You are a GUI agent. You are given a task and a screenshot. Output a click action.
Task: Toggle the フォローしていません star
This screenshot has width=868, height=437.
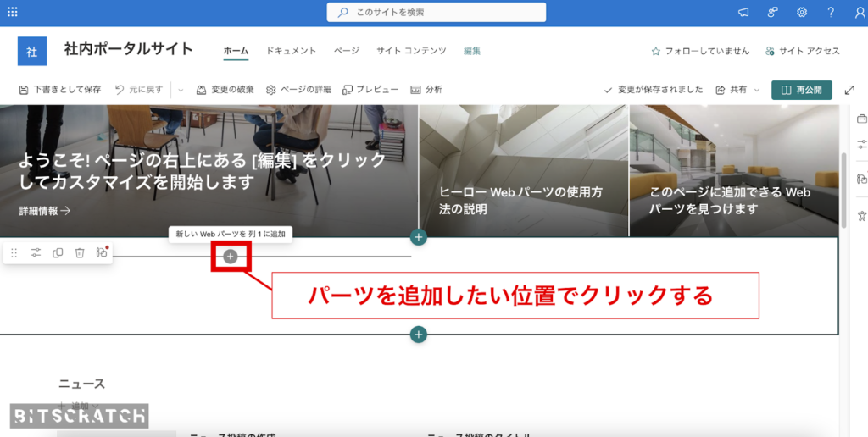(655, 51)
